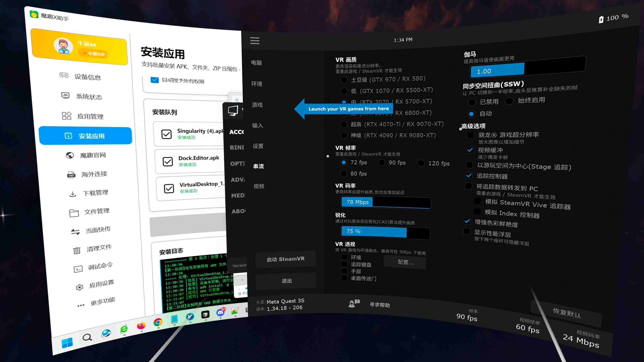Toggle 自动授予所有权限 checkbox

[x=155, y=80]
